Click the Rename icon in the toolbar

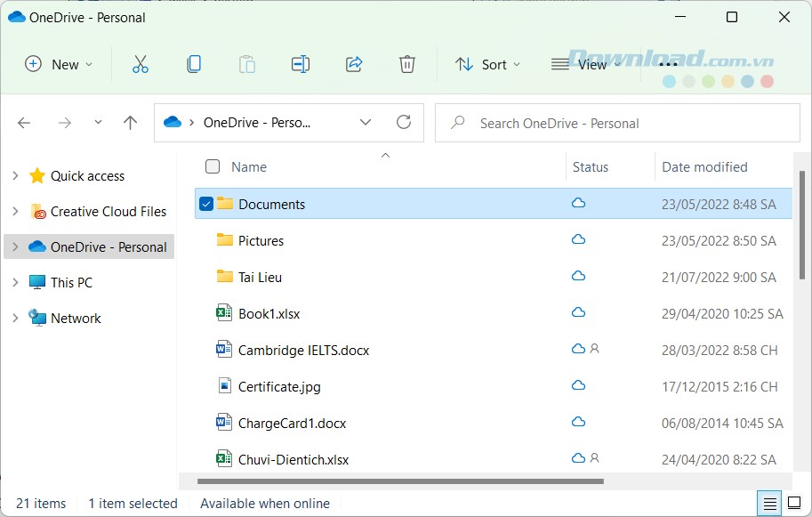pos(300,63)
